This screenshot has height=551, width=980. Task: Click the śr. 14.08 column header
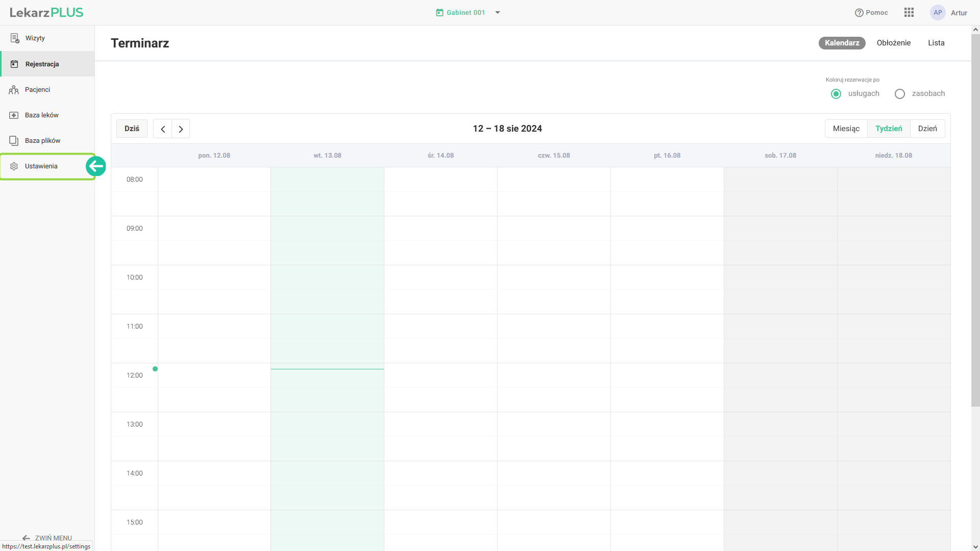[x=441, y=156]
